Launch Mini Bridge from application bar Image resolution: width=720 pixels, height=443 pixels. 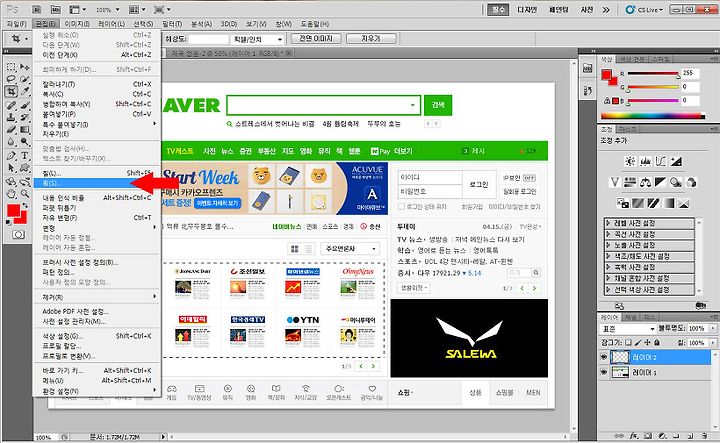(x=56, y=9)
